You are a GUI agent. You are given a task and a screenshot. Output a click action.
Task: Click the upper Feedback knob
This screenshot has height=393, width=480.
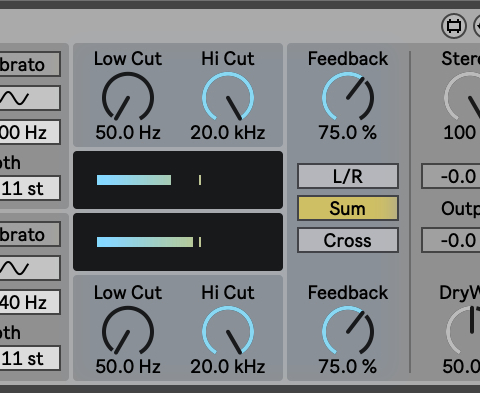point(348,98)
